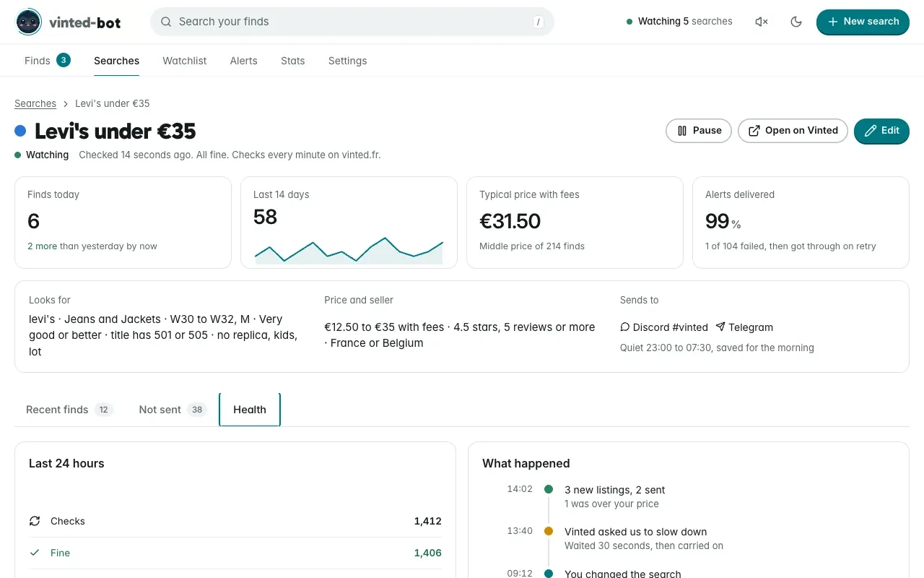Click the Last 14 days sparkline chart

(349, 250)
